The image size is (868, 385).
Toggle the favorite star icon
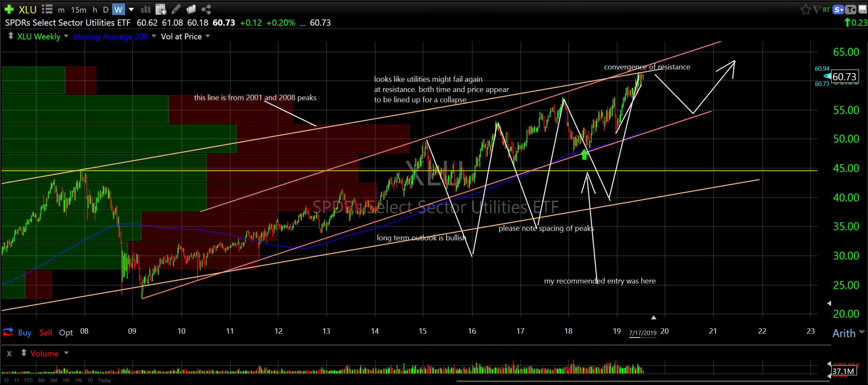[x=805, y=10]
